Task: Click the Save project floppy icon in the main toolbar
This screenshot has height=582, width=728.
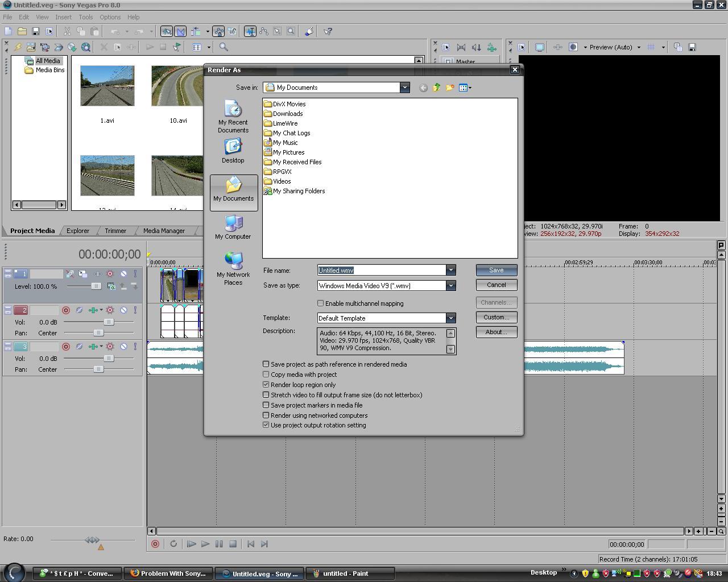Action: (x=35, y=31)
